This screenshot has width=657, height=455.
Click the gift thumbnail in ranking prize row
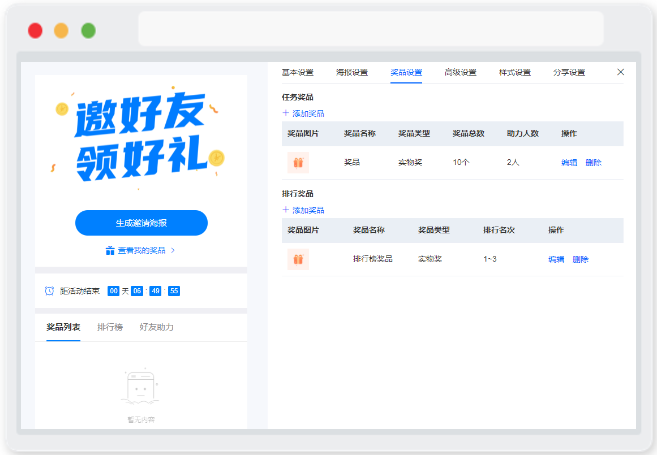pyautogui.click(x=298, y=259)
